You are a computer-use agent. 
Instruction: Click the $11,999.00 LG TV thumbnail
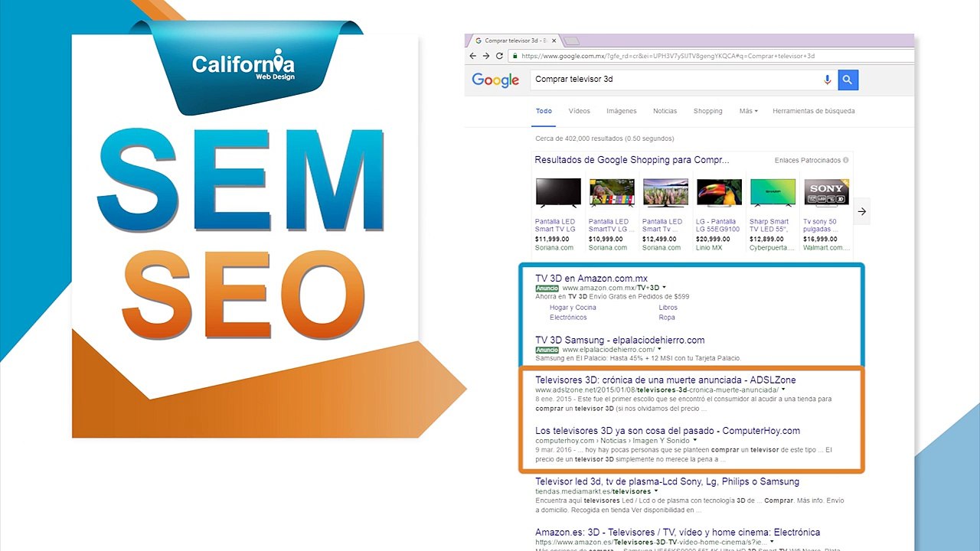(557, 194)
